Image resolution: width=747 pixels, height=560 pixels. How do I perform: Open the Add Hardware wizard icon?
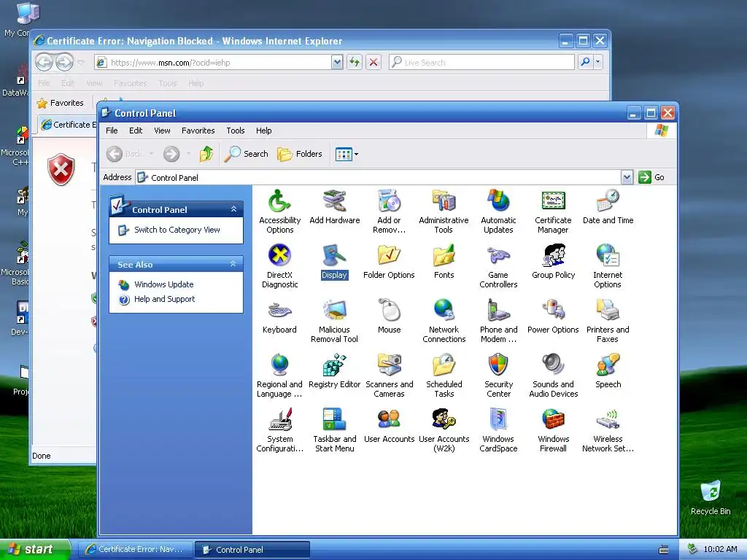click(334, 206)
